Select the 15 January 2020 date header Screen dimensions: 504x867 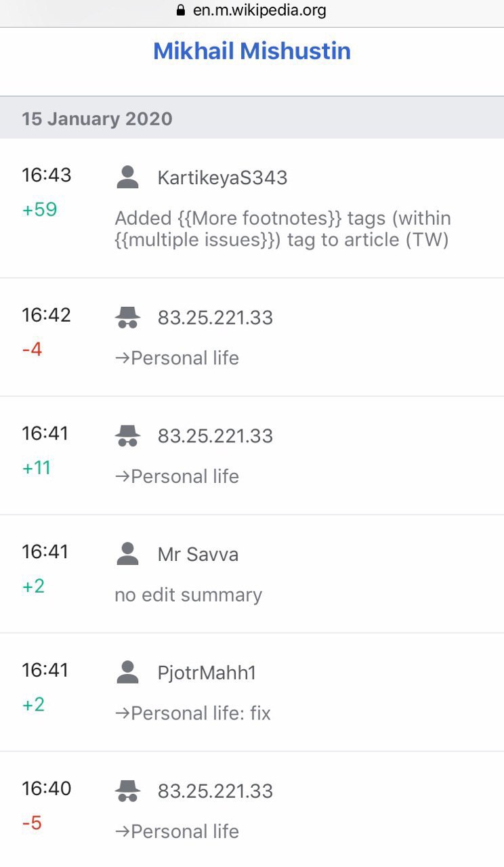click(x=252, y=119)
